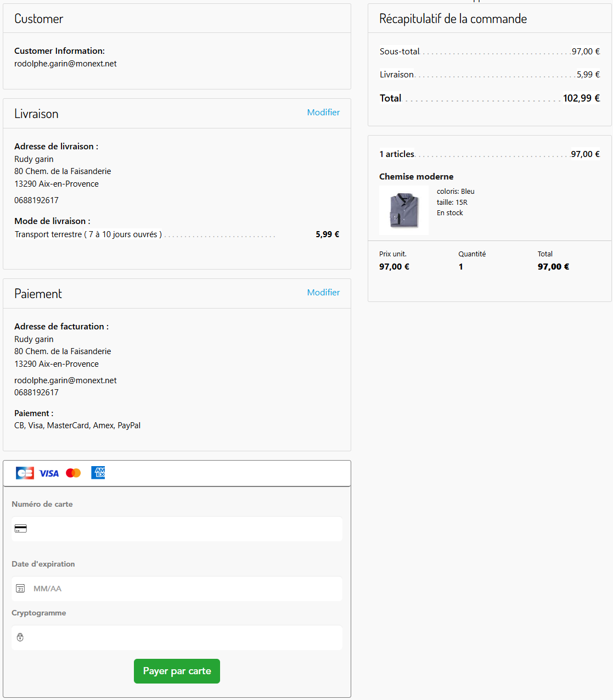Select the MasterCard logo

(x=74, y=473)
